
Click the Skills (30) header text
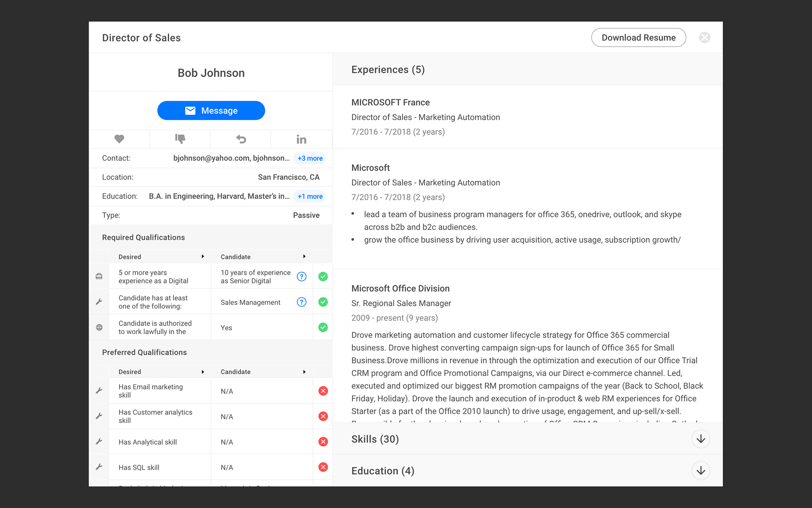(x=375, y=439)
